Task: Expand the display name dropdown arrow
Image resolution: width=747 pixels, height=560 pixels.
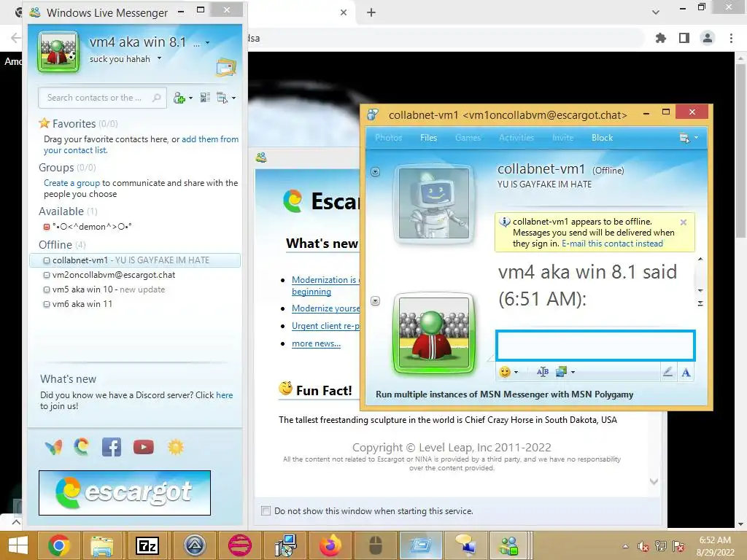Action: point(207,42)
